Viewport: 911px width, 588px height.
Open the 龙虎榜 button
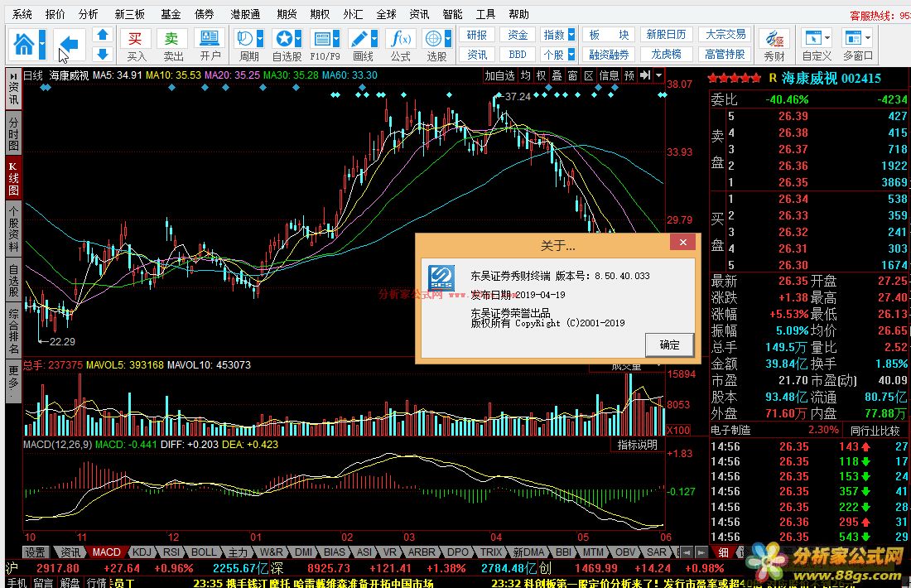click(667, 55)
